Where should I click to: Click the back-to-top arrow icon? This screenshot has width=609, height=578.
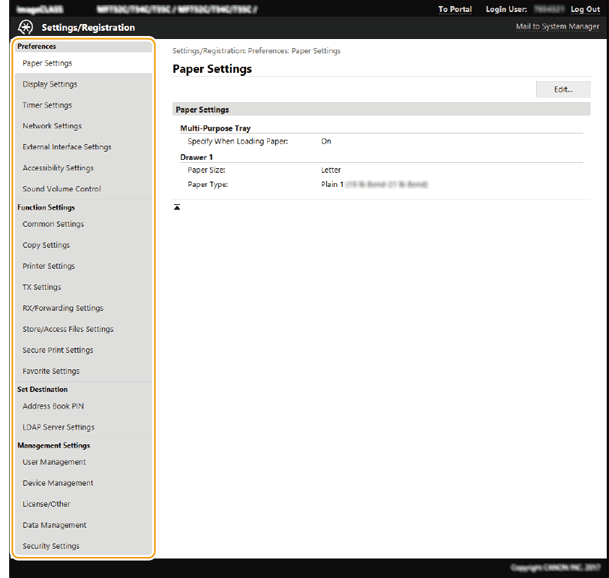pyautogui.click(x=177, y=206)
